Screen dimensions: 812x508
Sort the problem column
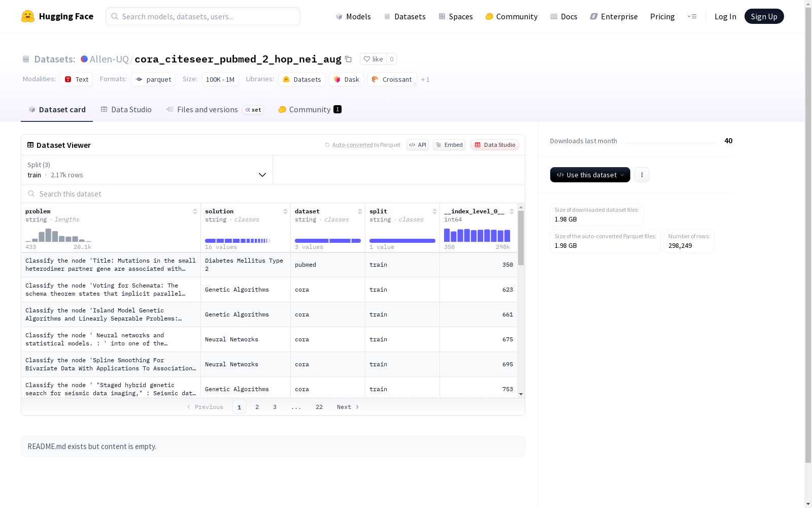tap(195, 211)
